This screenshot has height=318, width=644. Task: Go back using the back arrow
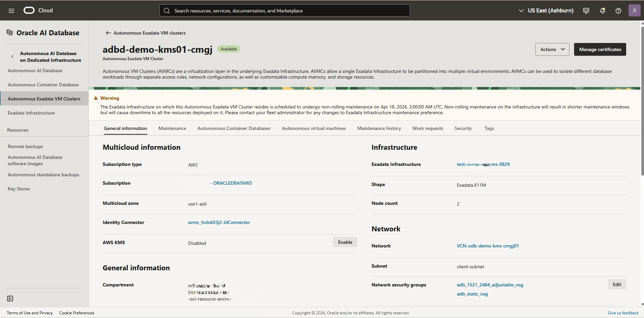[108, 33]
